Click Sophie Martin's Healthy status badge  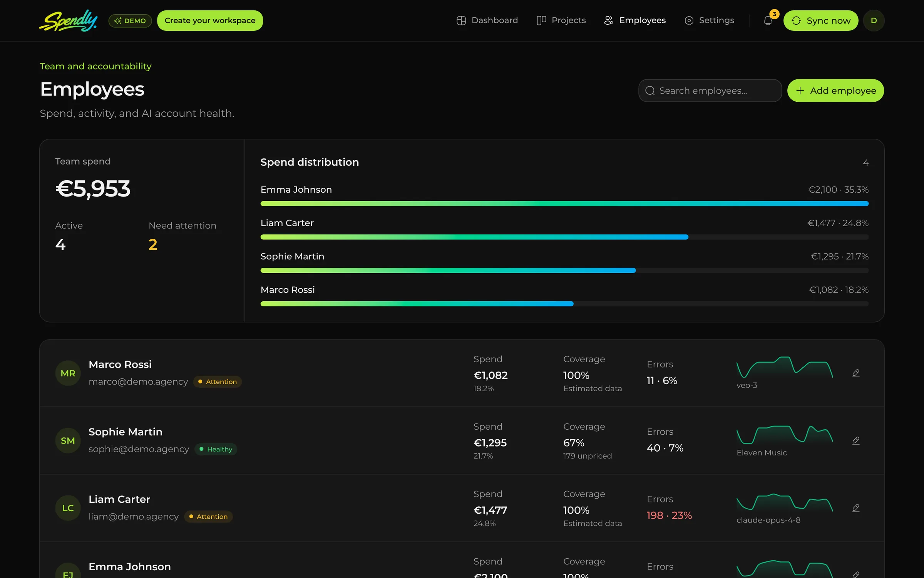(x=216, y=449)
